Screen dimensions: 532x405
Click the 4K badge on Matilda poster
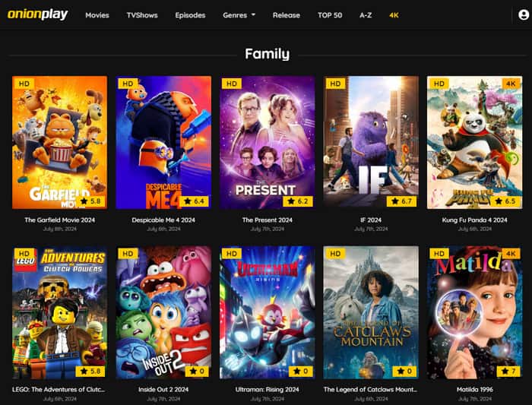tap(511, 253)
